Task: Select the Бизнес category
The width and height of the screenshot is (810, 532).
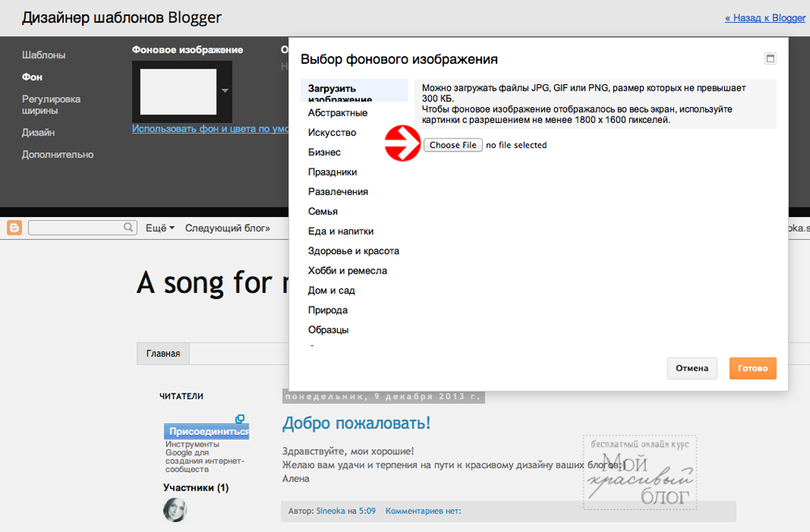Action: coord(325,152)
